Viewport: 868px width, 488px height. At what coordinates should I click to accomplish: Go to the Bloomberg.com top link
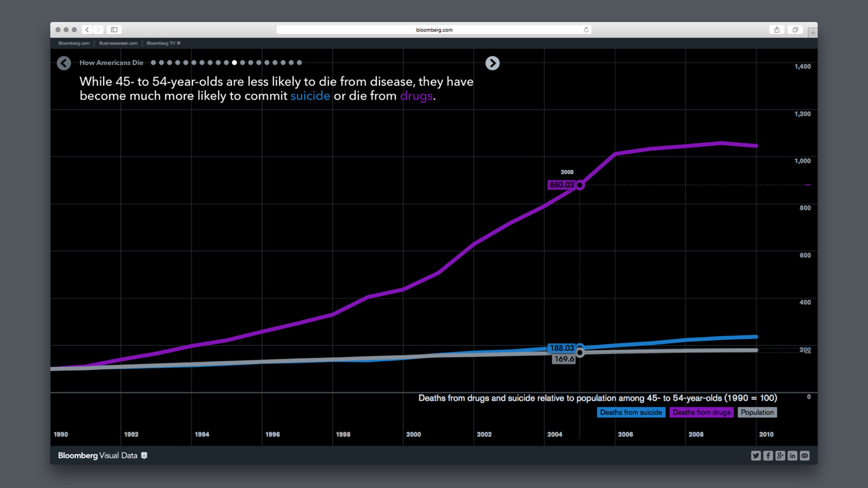pos(74,43)
